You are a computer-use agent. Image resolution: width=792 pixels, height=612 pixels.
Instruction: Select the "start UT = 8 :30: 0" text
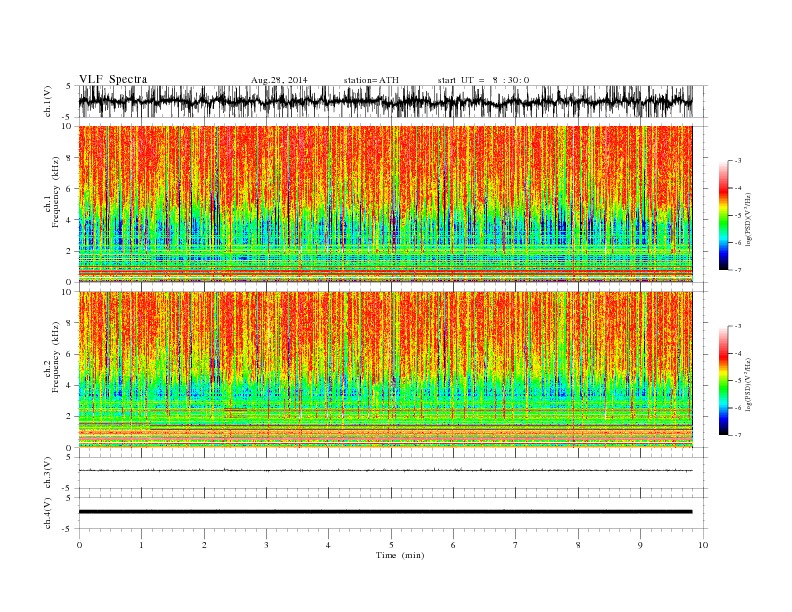pos(483,80)
